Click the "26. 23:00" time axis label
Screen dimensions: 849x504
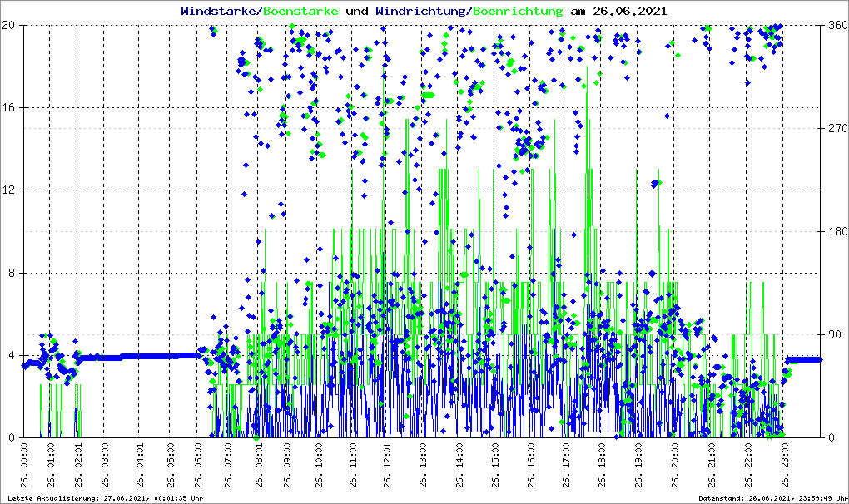click(784, 465)
